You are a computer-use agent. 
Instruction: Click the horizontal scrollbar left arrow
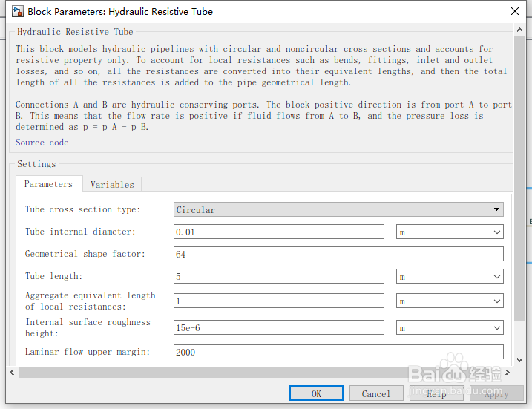click(x=12, y=373)
